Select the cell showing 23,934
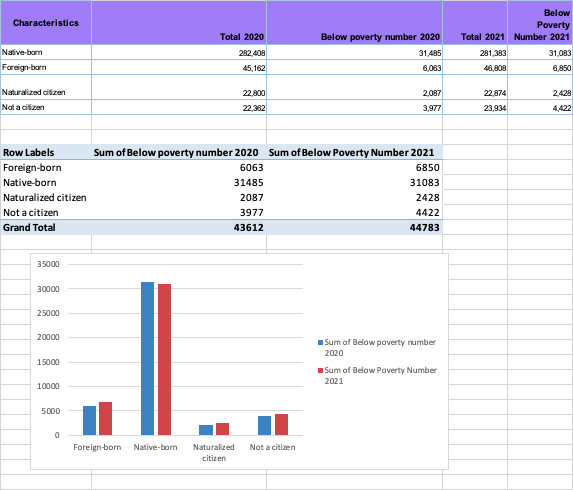 [x=475, y=107]
